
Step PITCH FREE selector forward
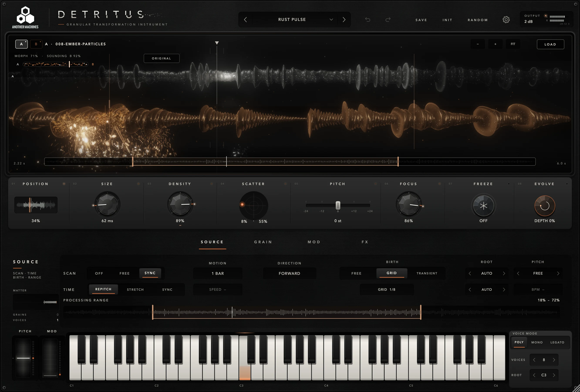(x=558, y=273)
